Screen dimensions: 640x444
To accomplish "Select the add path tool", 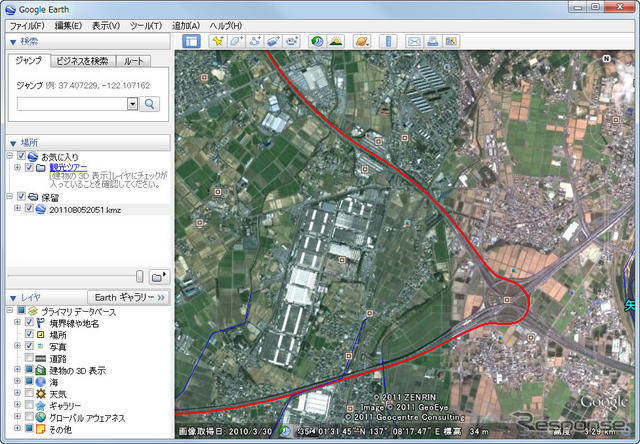I will click(255, 41).
